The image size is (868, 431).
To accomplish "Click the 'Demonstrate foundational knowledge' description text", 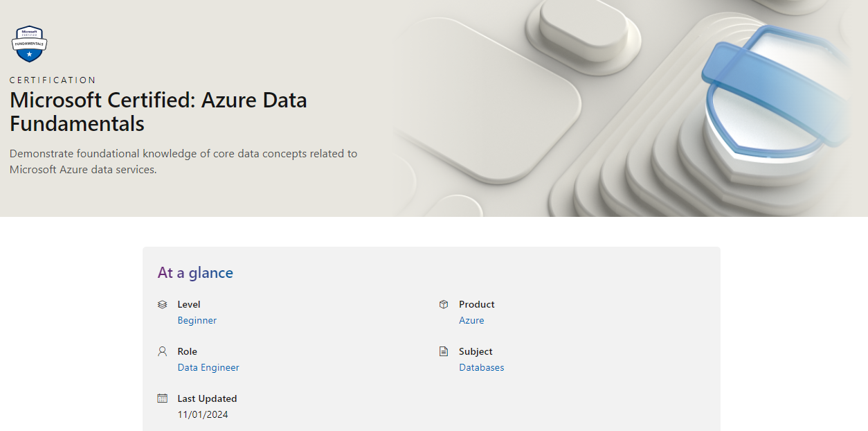I will click(x=183, y=161).
